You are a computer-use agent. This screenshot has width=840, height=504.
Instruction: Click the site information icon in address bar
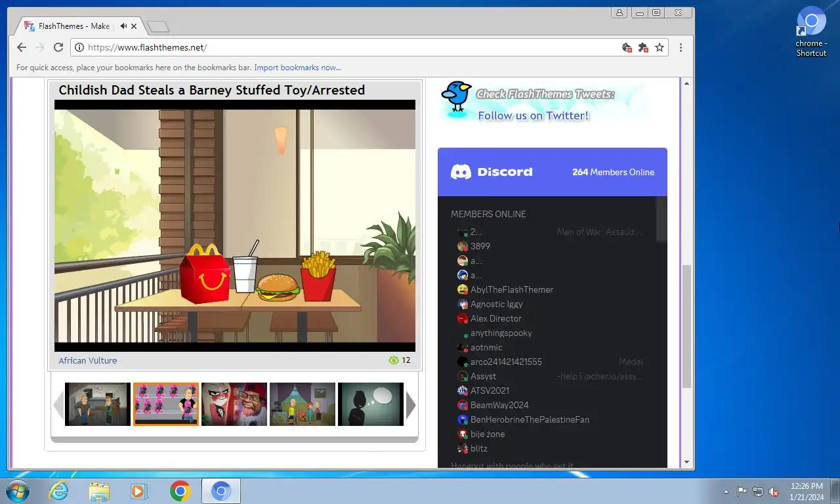coord(79,47)
